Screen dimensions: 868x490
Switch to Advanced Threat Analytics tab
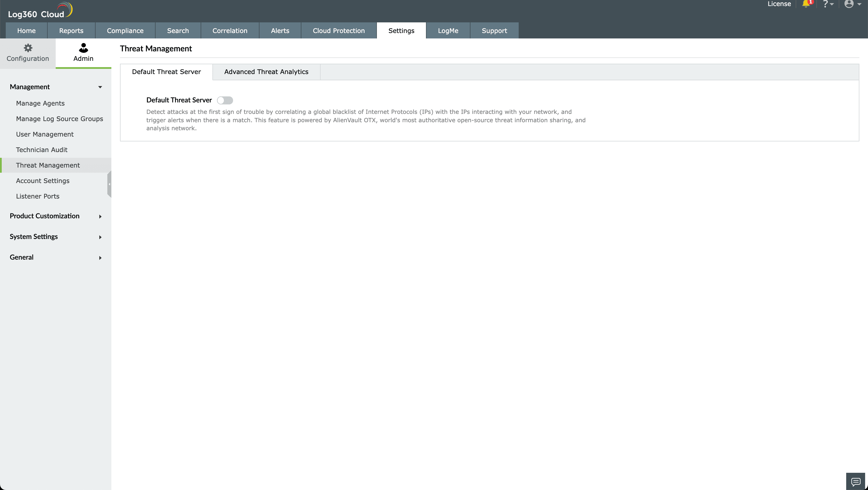266,72
